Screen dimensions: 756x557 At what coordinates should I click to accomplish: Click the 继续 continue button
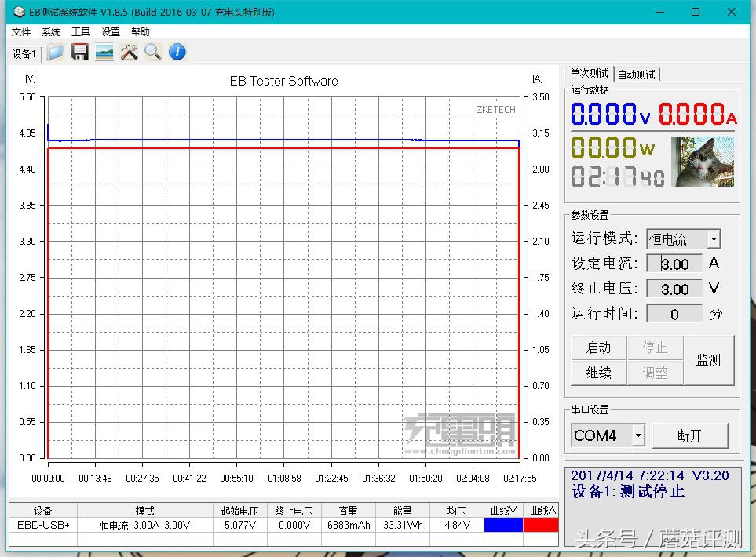(x=599, y=373)
